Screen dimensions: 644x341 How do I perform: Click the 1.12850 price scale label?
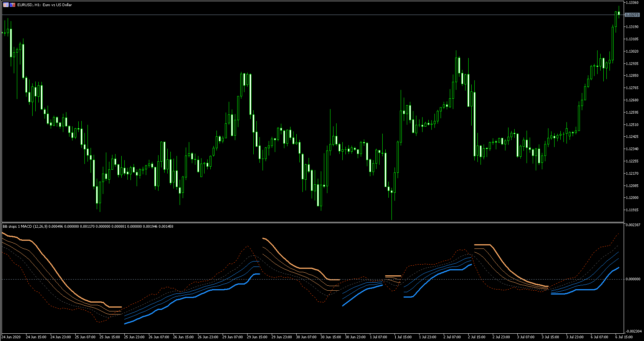tap(632, 76)
